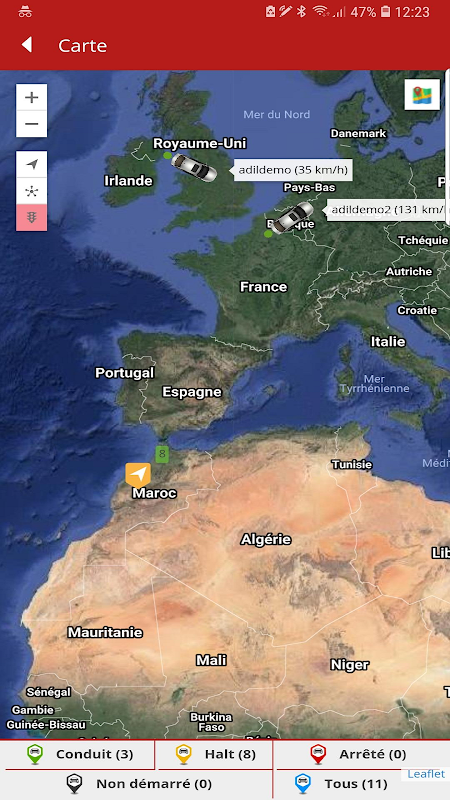Toggle the red traffic light layer
The image size is (450, 800).
(x=32, y=218)
